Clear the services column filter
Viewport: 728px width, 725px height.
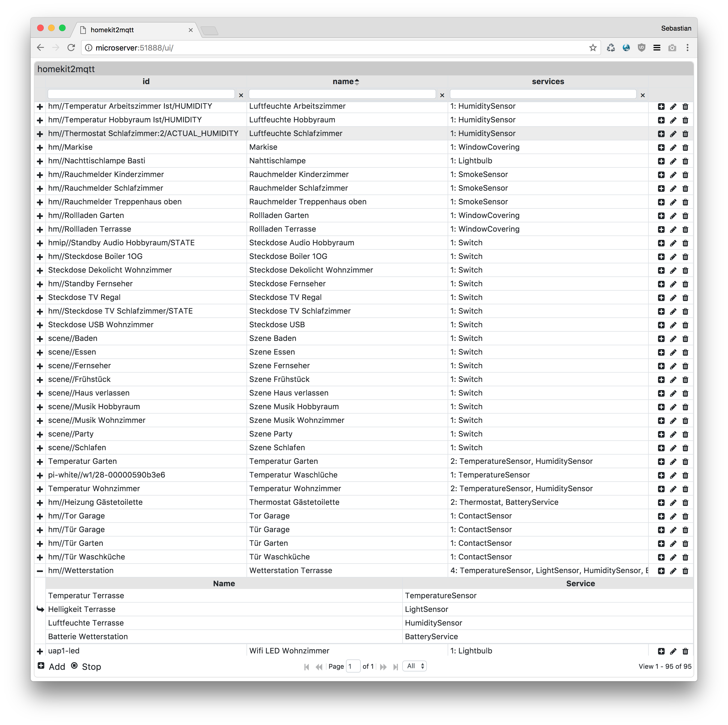pos(642,95)
